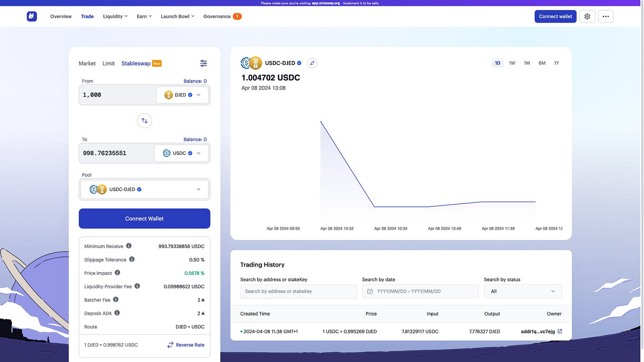Click the Minswap logo icon
Screen dimensions: 644x362
click(x=31, y=16)
